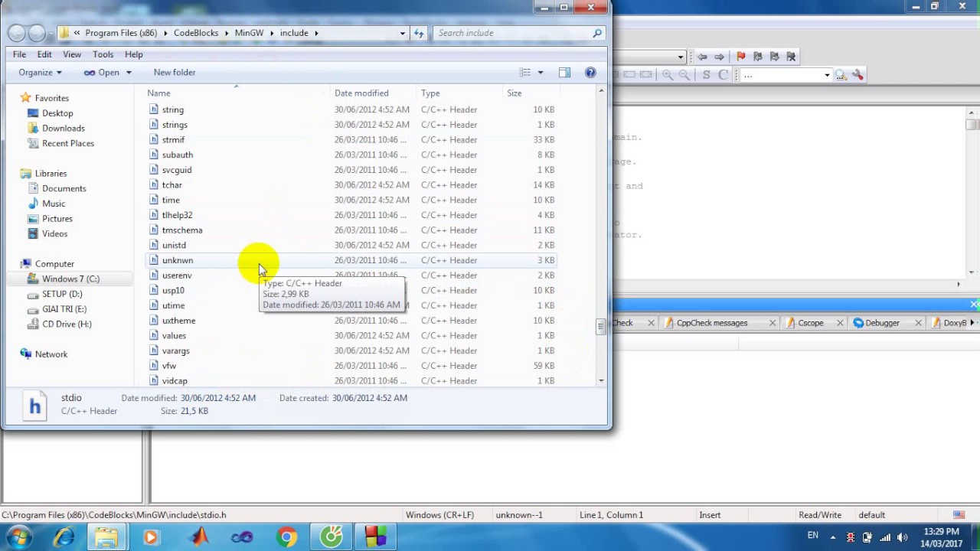Clear all bookmarks flag icon
The height and width of the screenshot is (551, 980).
click(x=792, y=57)
